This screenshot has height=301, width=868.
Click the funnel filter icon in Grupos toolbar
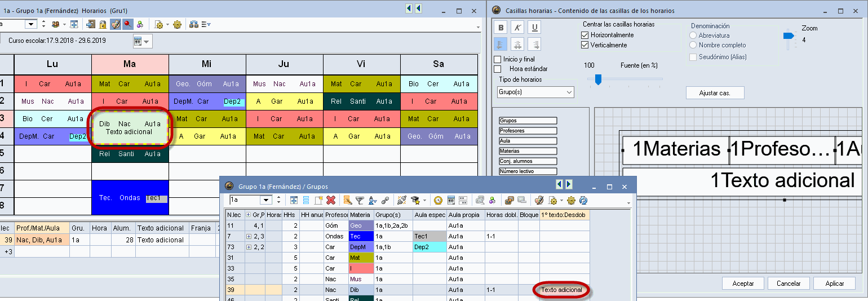point(359,200)
